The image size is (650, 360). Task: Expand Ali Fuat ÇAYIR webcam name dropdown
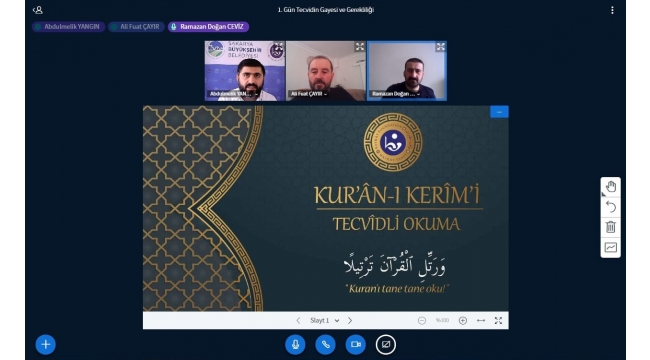(309, 94)
